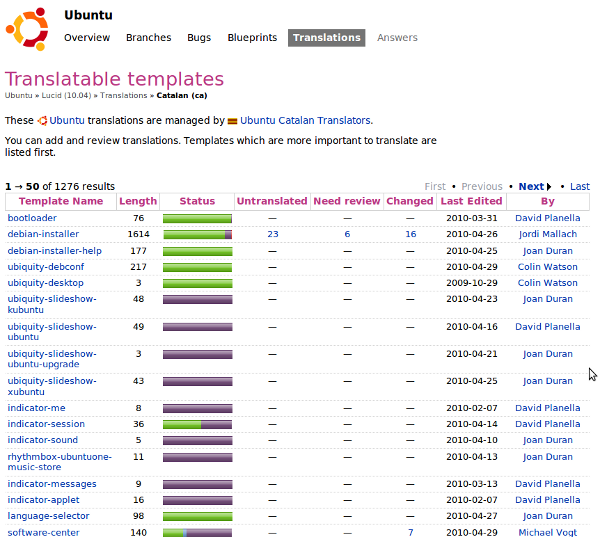600x537 pixels.
Task: Click the date 2009-10-29 in ubiquity-desktop row
Action: [x=472, y=283]
